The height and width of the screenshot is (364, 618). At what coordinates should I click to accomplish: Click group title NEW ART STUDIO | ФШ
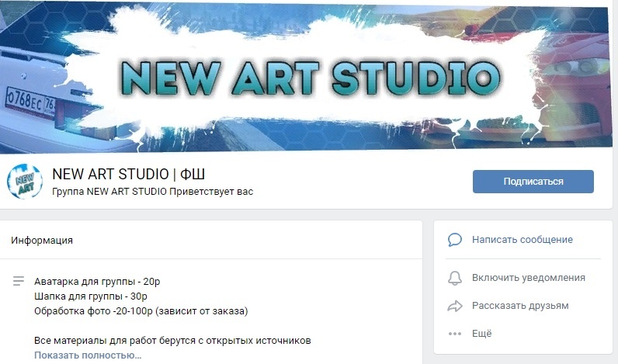(128, 174)
